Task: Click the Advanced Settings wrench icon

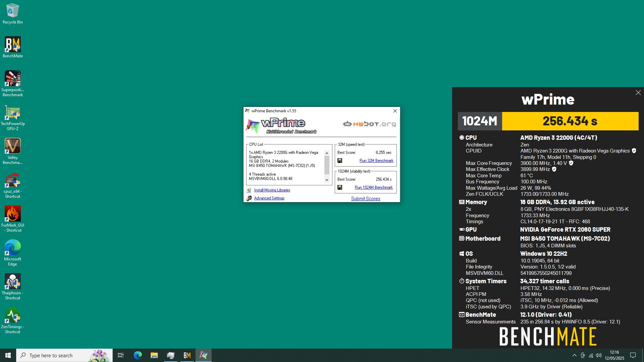Action: (249, 198)
